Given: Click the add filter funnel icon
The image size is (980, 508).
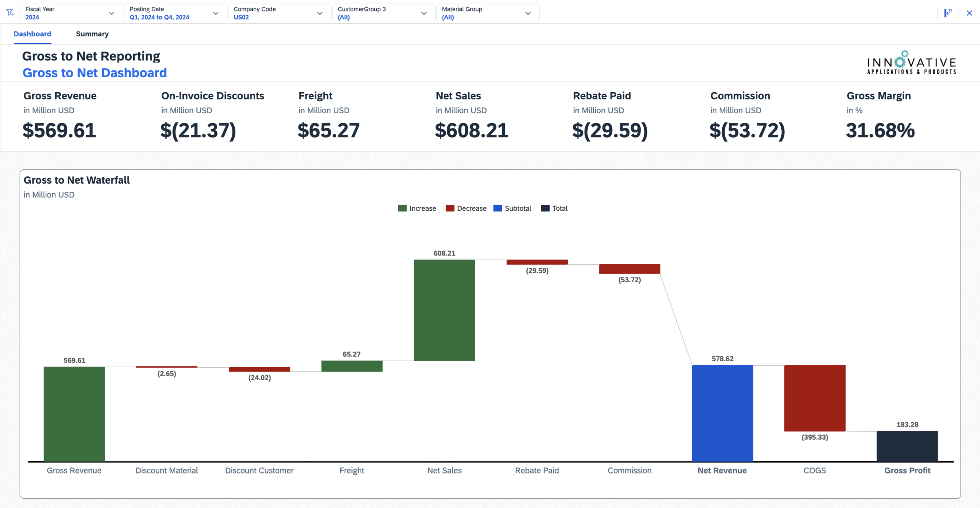Looking at the screenshot, I should pyautogui.click(x=11, y=13).
